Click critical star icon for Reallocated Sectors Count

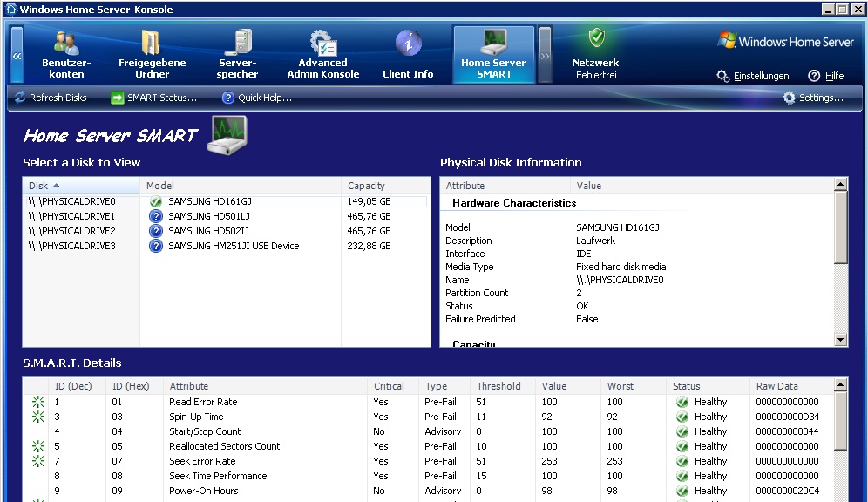click(37, 446)
